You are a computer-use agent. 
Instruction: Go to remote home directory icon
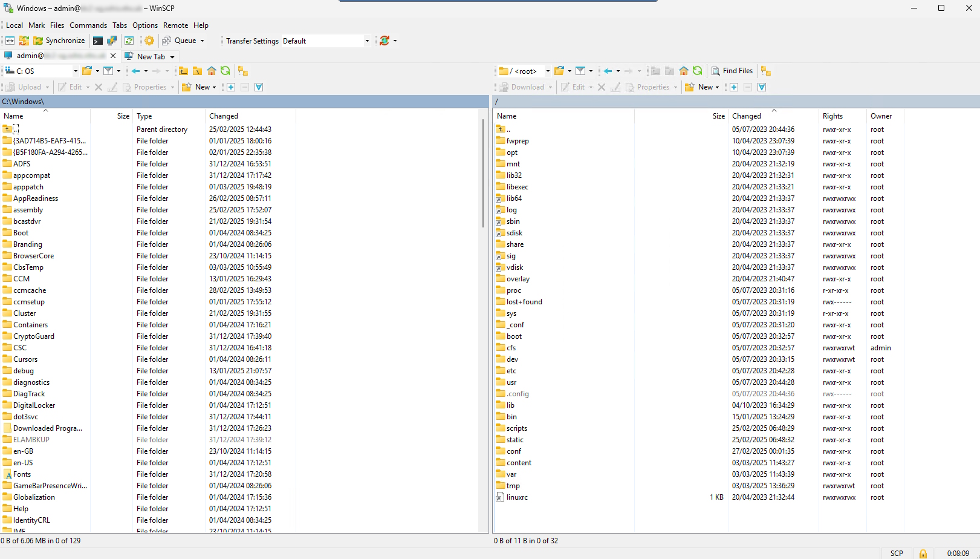[684, 71]
